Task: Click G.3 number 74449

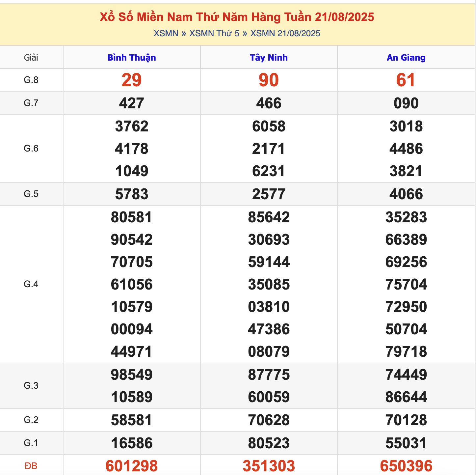Action: click(406, 375)
